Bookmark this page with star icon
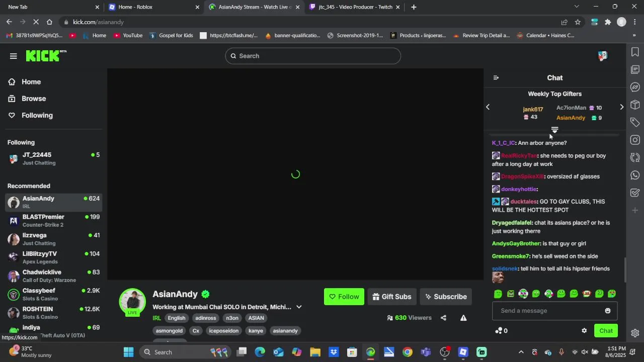This screenshot has width=644, height=362. pyautogui.click(x=578, y=22)
